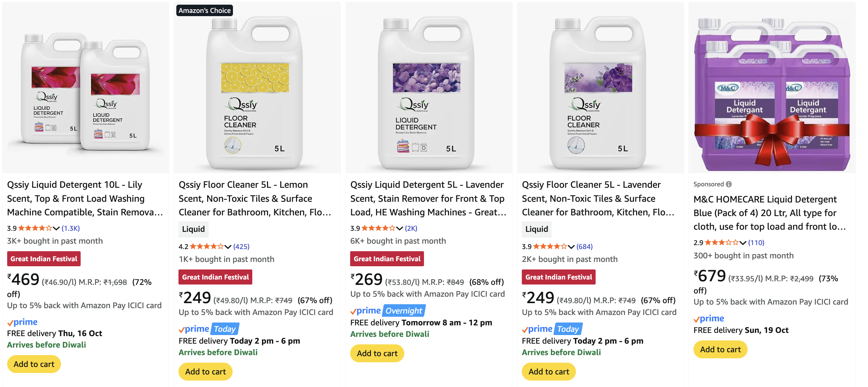Expand rating popover for M&C Homecare detergent
868x387 pixels.
(x=743, y=243)
